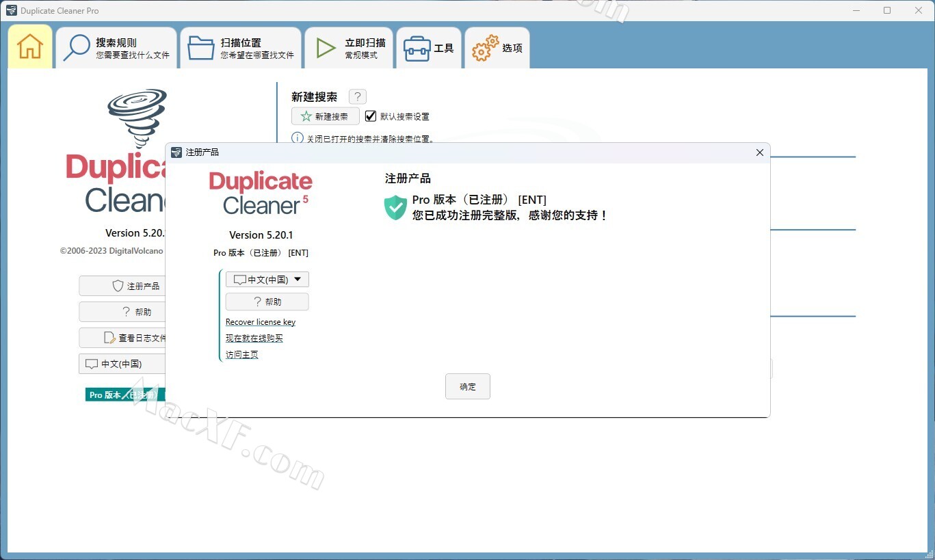935x560 pixels.
Task: Open the 访问主页 link
Action: pos(242,355)
